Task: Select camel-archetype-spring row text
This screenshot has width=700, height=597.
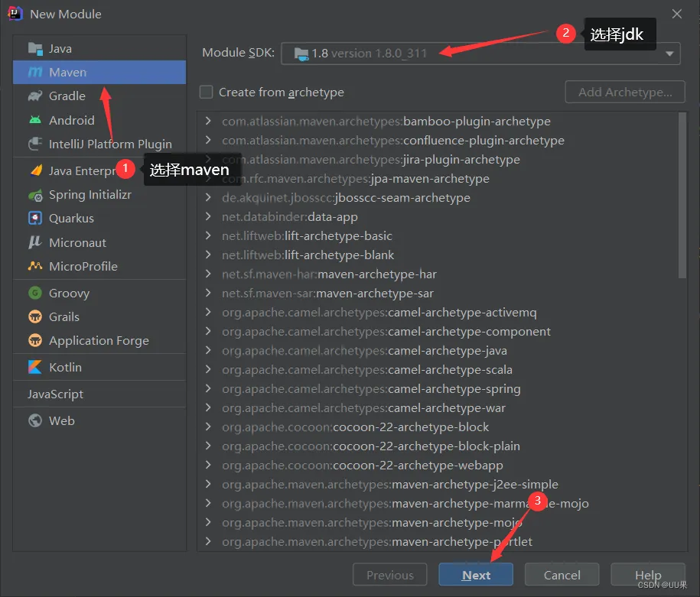Action: pyautogui.click(x=371, y=388)
